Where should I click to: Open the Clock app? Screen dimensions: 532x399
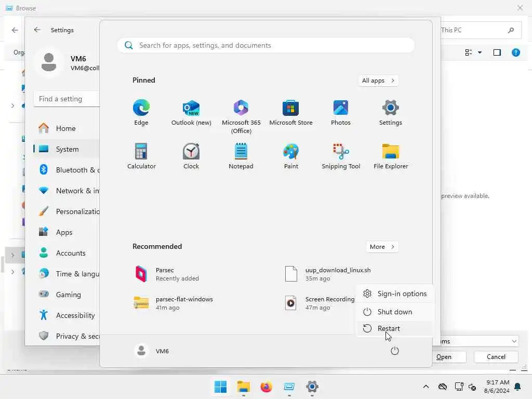coord(191,156)
